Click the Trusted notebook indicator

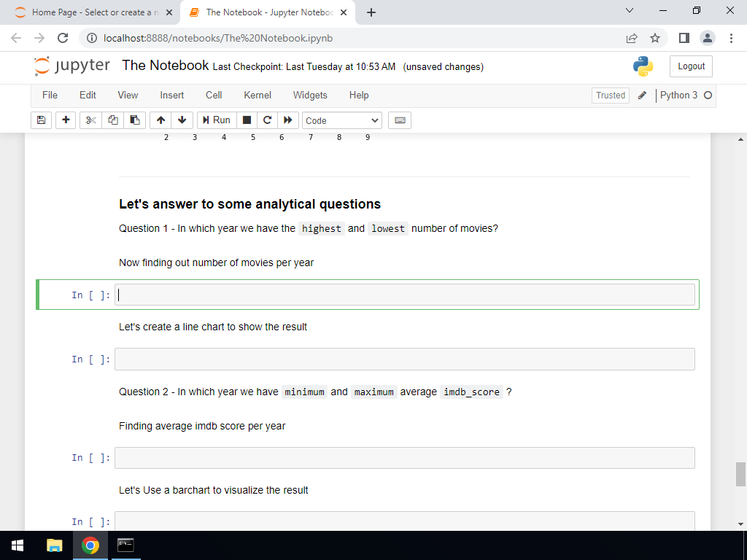(x=611, y=96)
